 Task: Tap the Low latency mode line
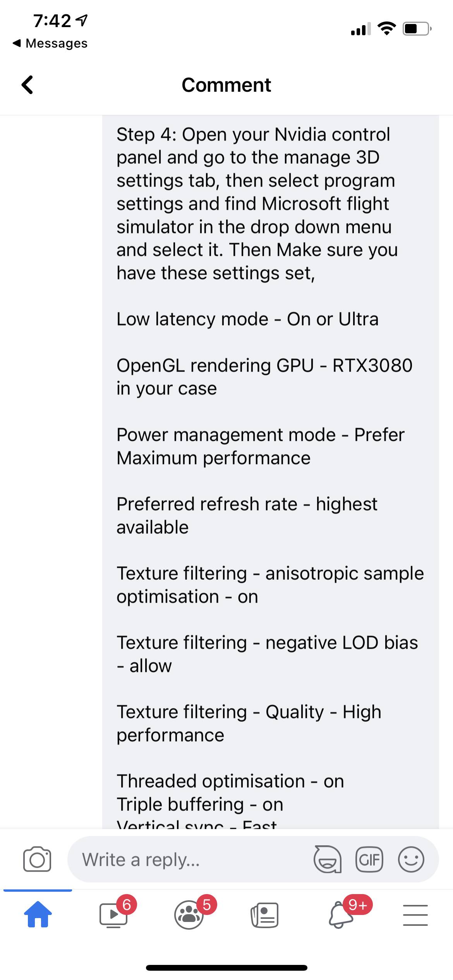coord(247,319)
